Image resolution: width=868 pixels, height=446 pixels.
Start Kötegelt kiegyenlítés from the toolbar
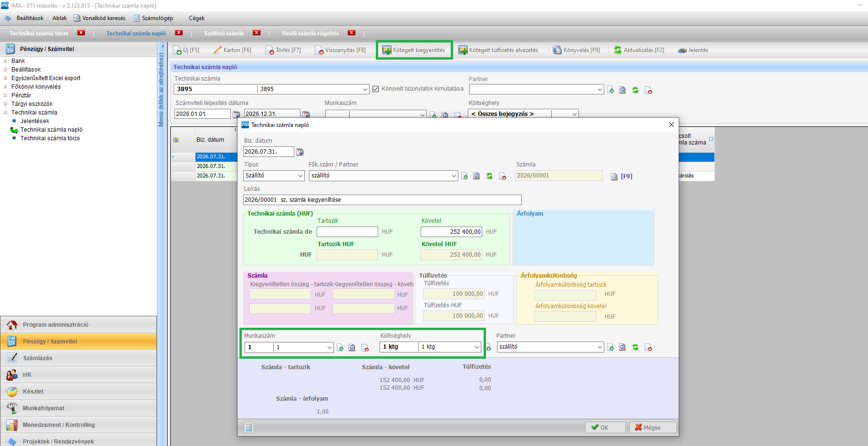click(414, 50)
